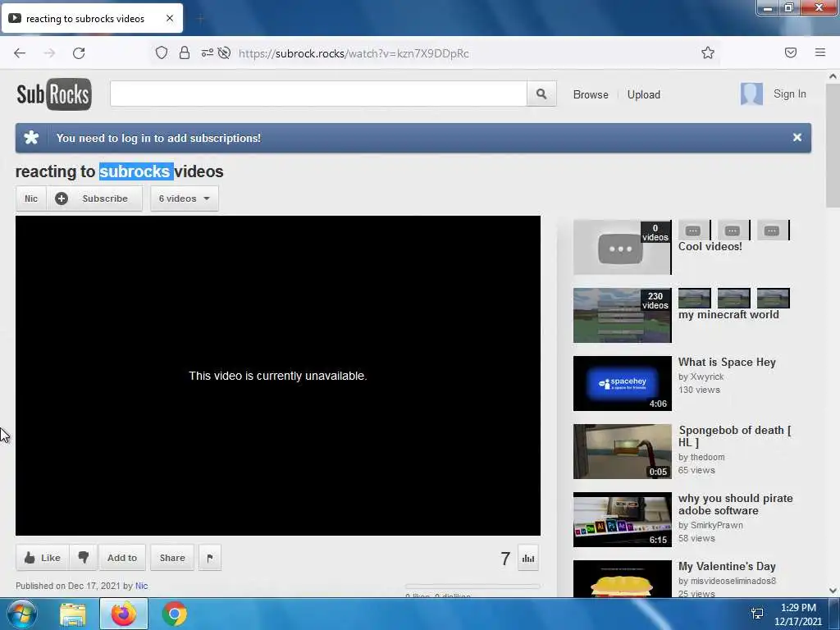This screenshot has height=630, width=840.
Task: Like the video with the Like button
Action: 43,558
